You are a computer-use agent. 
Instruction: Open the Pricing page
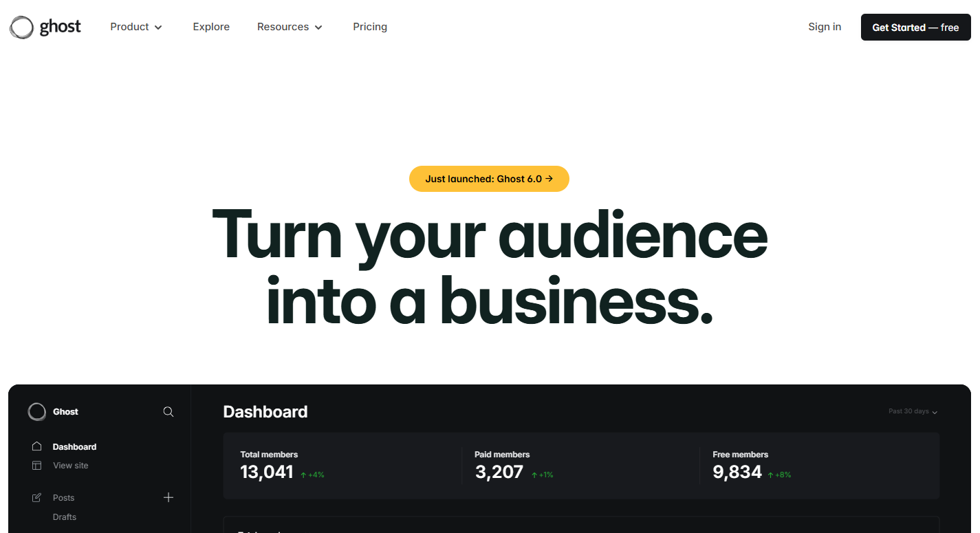pyautogui.click(x=370, y=27)
